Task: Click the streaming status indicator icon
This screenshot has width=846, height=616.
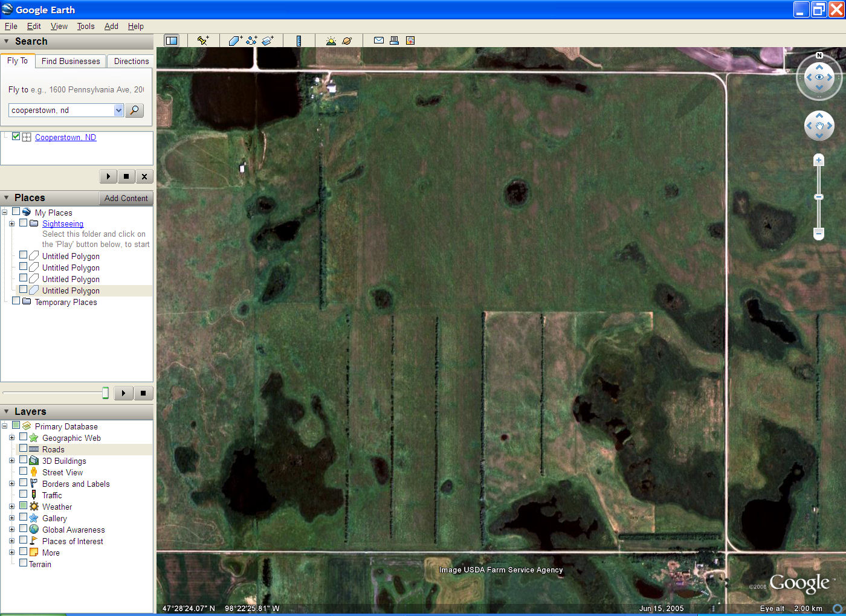Action: pyautogui.click(x=838, y=609)
